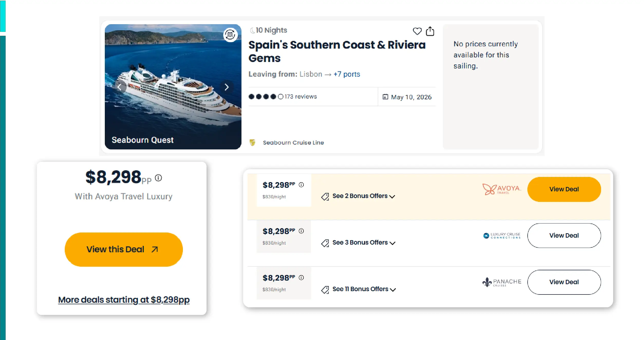Click the share icon on cruise card
Image resolution: width=644 pixels, height=340 pixels.
click(430, 31)
